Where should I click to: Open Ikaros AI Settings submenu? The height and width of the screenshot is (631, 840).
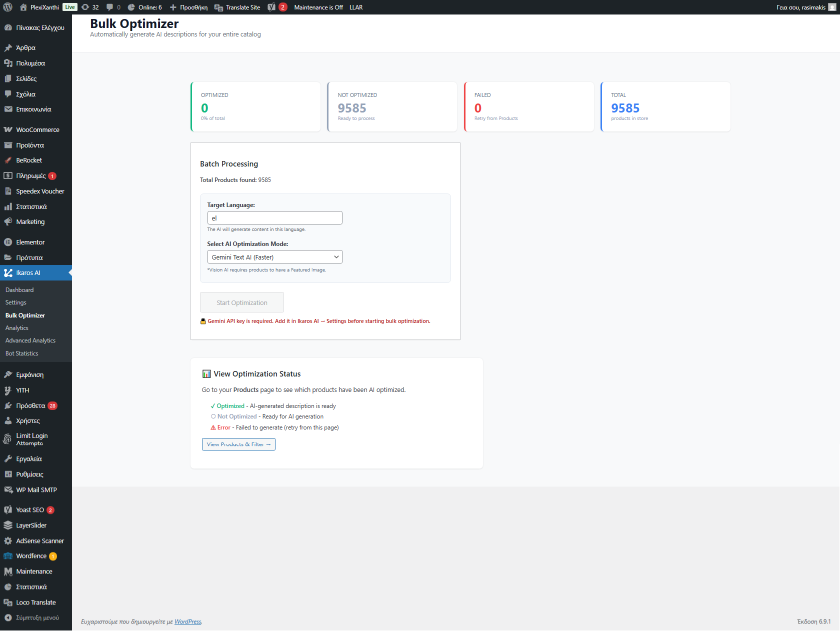(16, 302)
